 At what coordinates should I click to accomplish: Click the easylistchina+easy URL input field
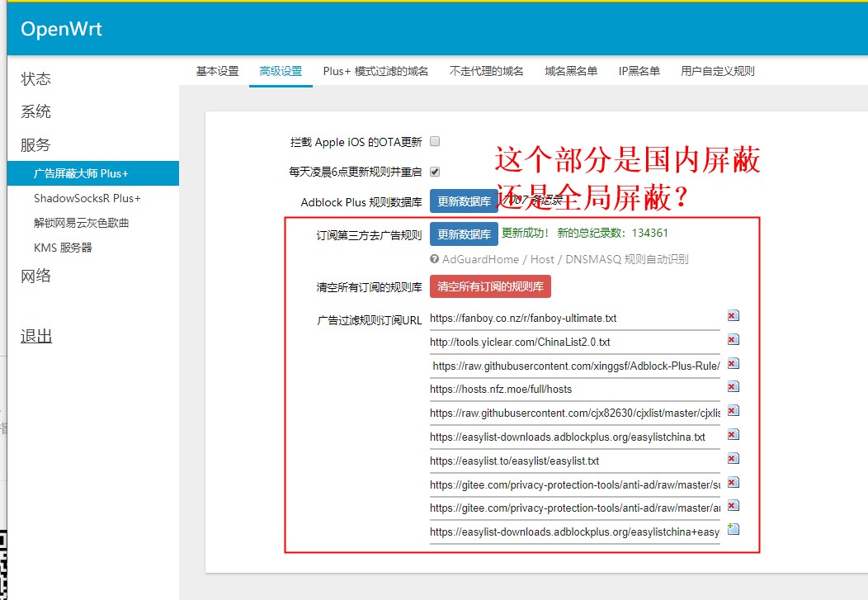573,531
